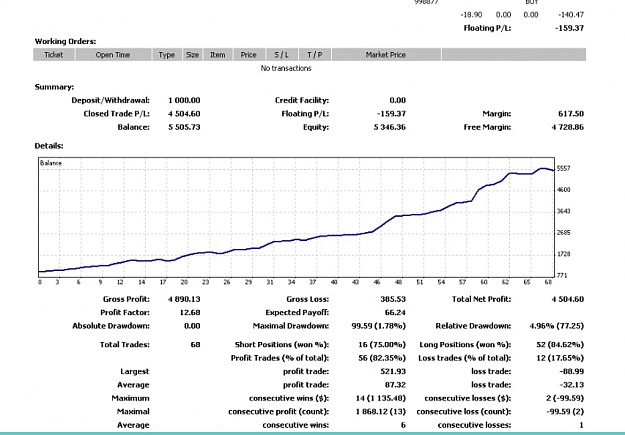Click the chart axis value 1728
The width and height of the screenshot is (625, 435).
(x=564, y=254)
